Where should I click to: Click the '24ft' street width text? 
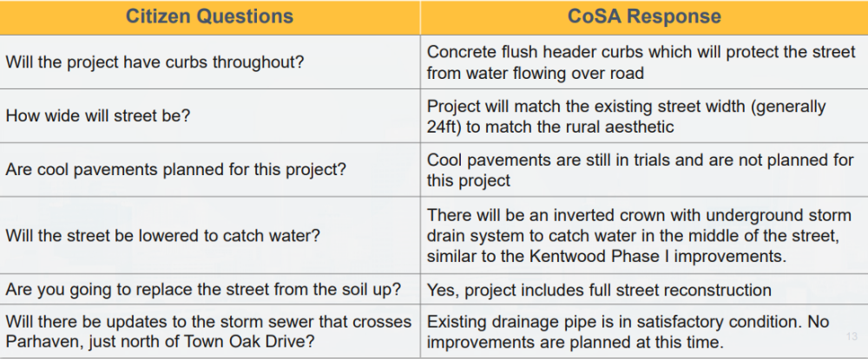point(444,127)
